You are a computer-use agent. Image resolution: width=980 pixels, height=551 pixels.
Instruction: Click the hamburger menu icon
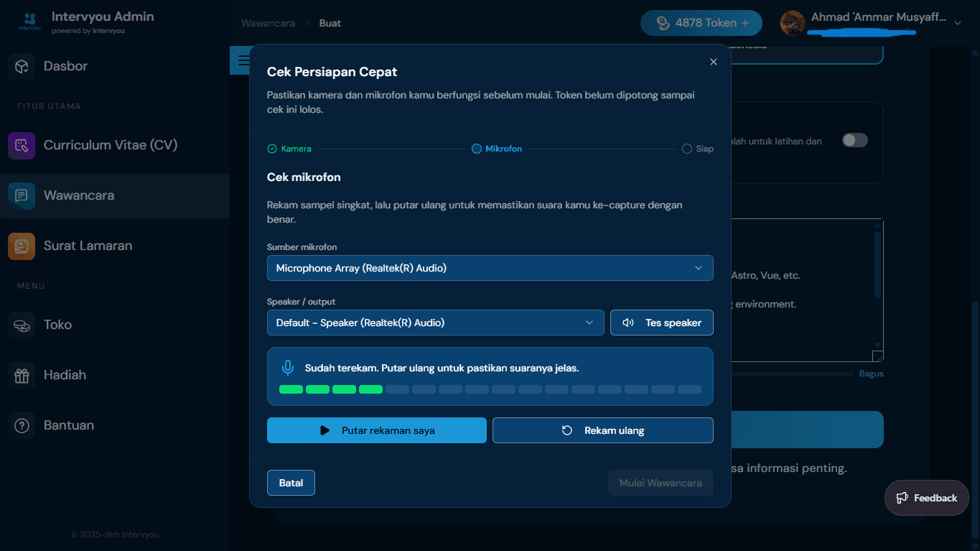click(x=243, y=61)
